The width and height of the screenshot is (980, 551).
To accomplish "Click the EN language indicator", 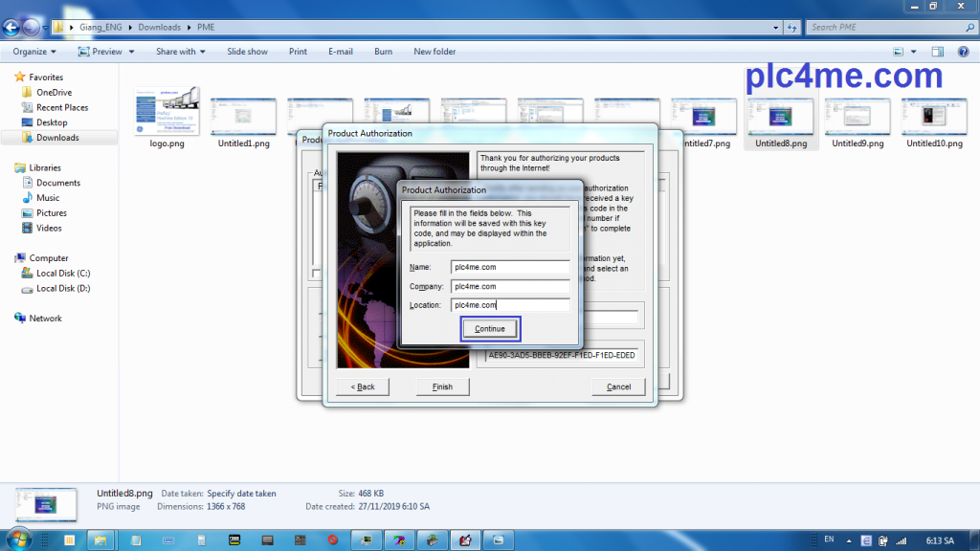I will tap(829, 540).
